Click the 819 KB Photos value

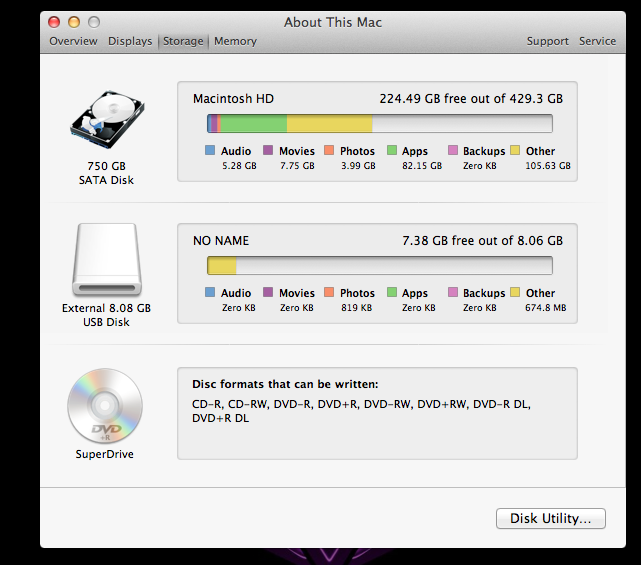pos(356,308)
